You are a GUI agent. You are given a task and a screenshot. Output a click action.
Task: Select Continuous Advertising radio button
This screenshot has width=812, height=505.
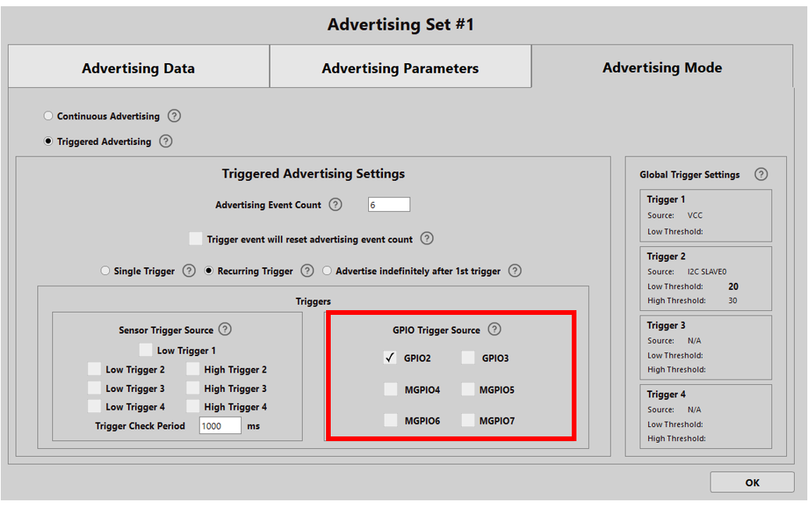[48, 116]
